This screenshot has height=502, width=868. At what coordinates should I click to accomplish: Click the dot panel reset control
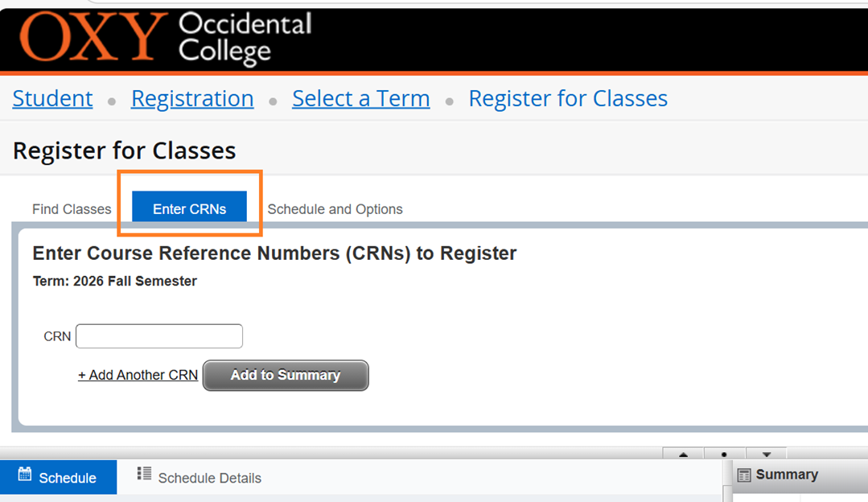point(725,455)
